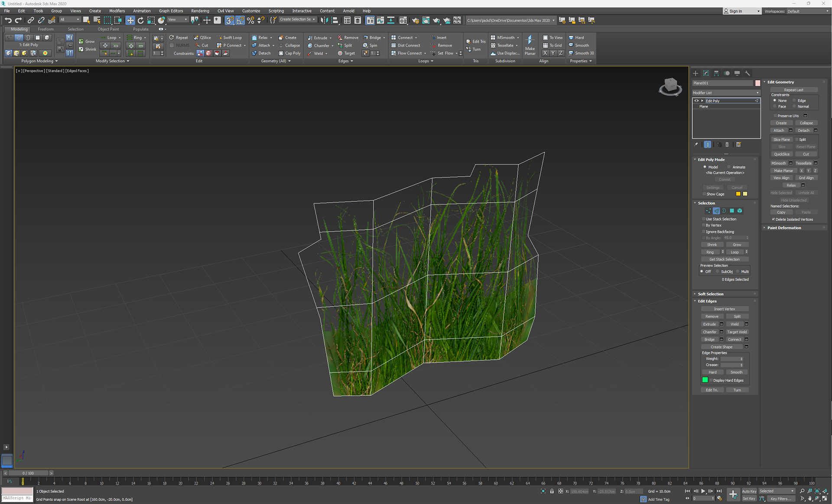Enable the Preserve UVs checkbox
Viewport: 832px width, 504px height.
click(x=775, y=116)
